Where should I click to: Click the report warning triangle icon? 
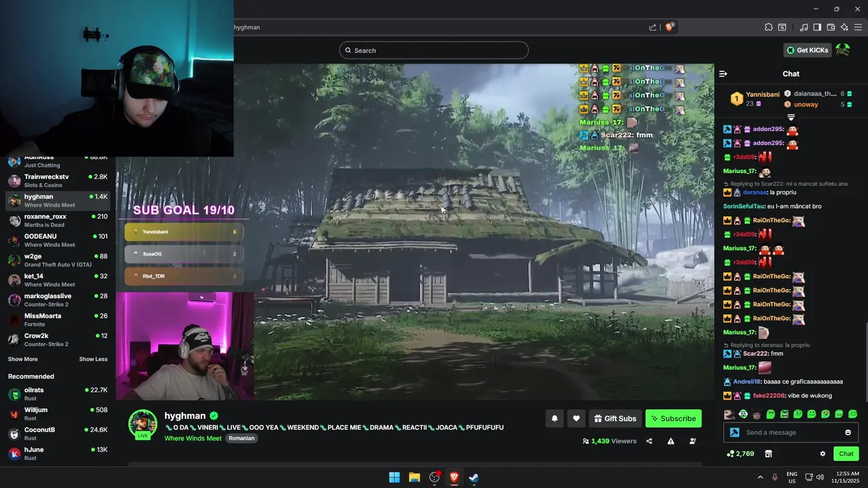[x=671, y=441]
